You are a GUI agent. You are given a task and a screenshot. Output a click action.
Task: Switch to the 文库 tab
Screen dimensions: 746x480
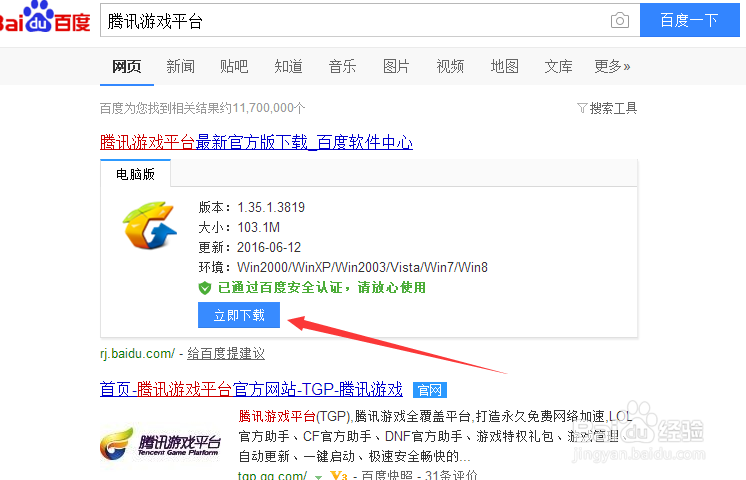[558, 66]
